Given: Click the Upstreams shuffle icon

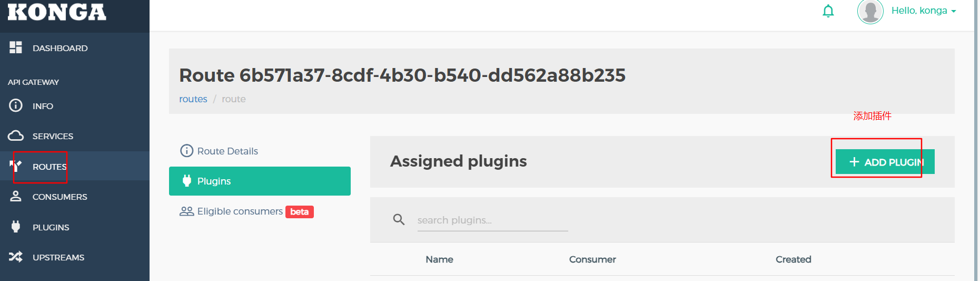Looking at the screenshot, I should click(16, 257).
